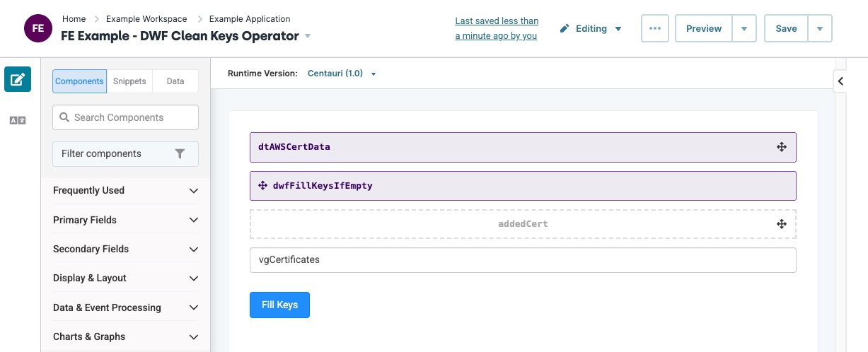
Task: Click the filter funnel icon
Action: [x=180, y=153]
